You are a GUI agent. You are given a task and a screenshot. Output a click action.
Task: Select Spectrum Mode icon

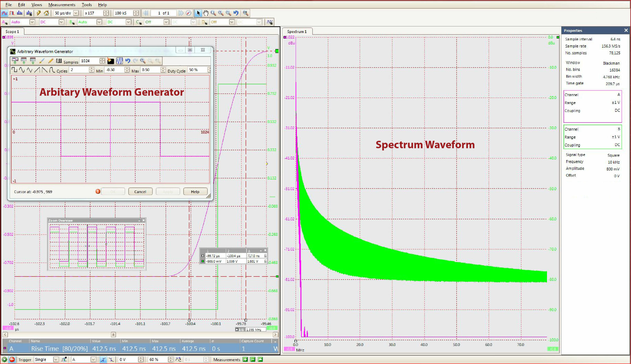[19, 13]
